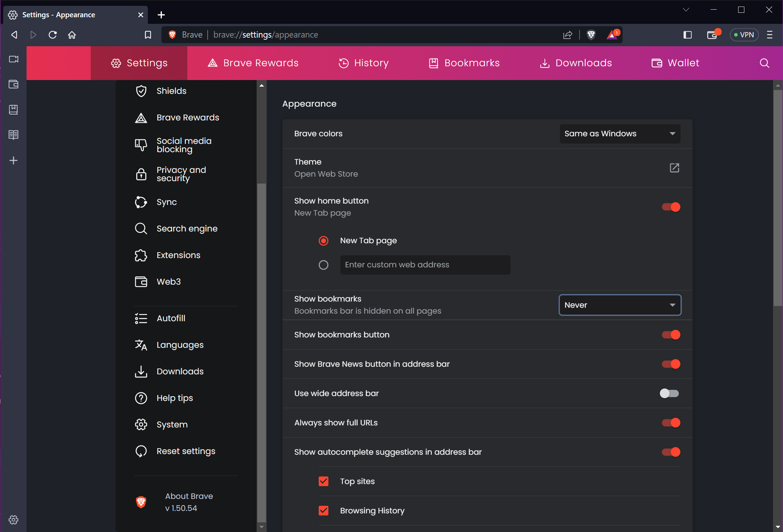Screen dimensions: 783x532
Task: Enable Use wide address bar switch
Action: tap(669, 393)
